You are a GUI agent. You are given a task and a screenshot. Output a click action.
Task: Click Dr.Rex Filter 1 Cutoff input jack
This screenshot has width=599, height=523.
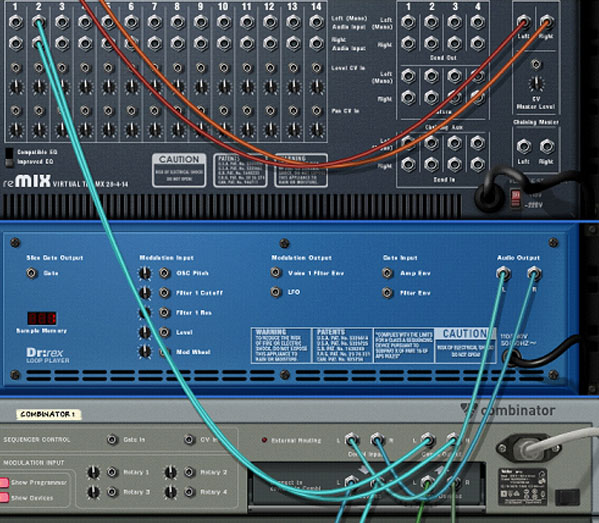pyautogui.click(x=164, y=293)
